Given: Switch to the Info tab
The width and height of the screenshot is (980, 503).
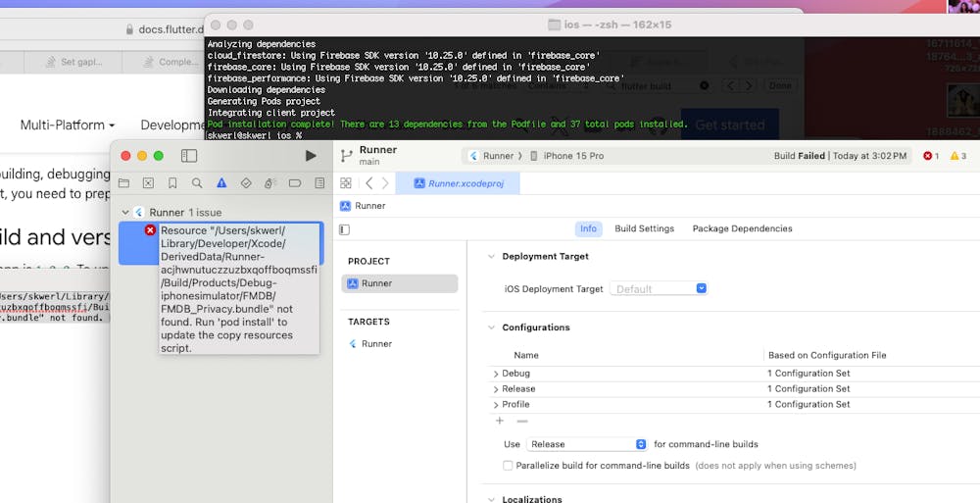Looking at the screenshot, I should tap(588, 229).
